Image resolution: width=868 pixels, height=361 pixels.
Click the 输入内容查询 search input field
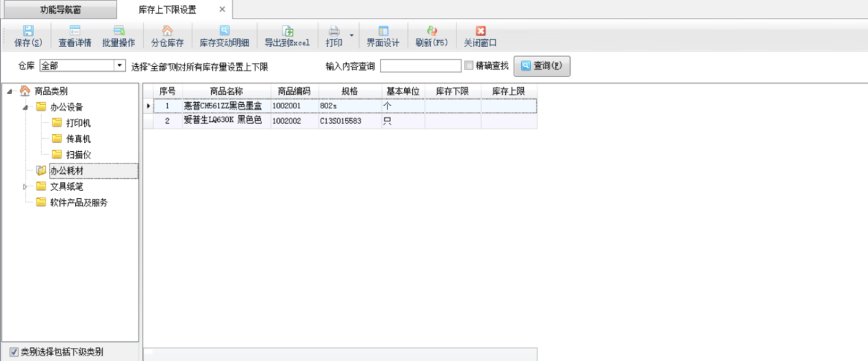421,66
